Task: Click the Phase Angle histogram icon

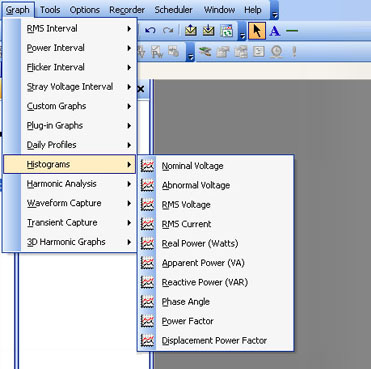Action: [x=147, y=302]
